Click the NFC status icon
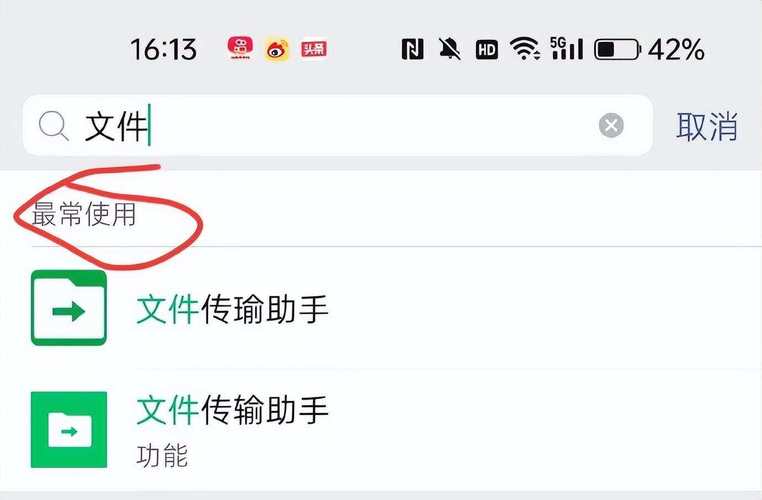 [x=412, y=49]
